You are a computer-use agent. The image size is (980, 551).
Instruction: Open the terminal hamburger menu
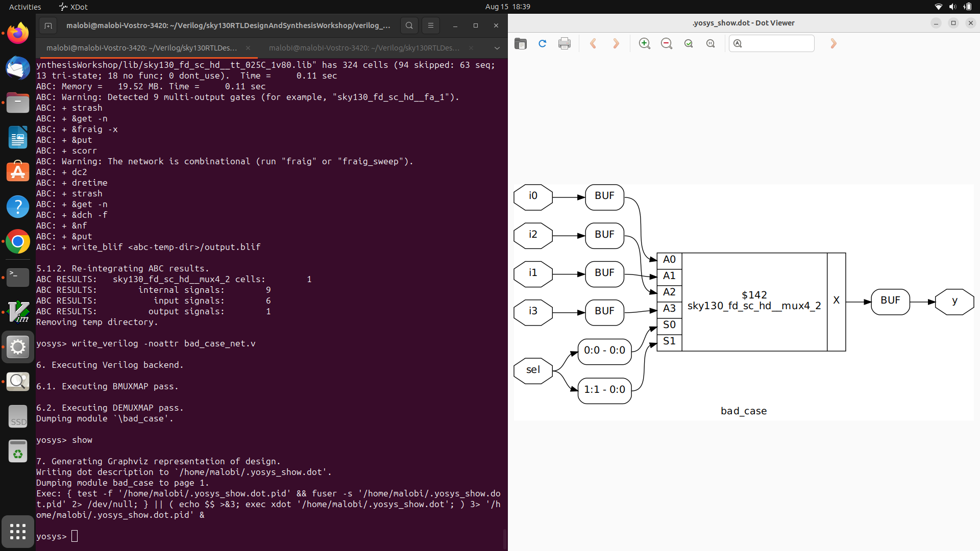click(x=431, y=26)
